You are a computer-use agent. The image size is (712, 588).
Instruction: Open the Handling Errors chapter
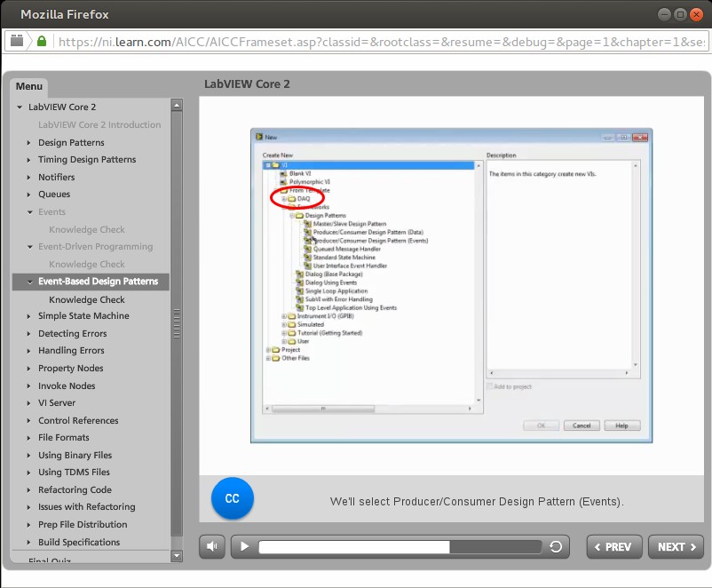click(x=71, y=350)
